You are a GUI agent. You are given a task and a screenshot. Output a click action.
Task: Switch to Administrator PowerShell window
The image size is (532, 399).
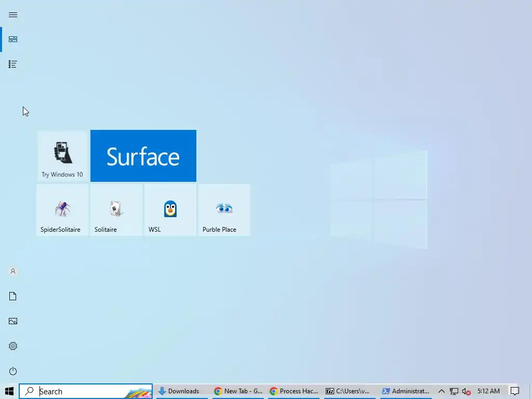point(406,391)
